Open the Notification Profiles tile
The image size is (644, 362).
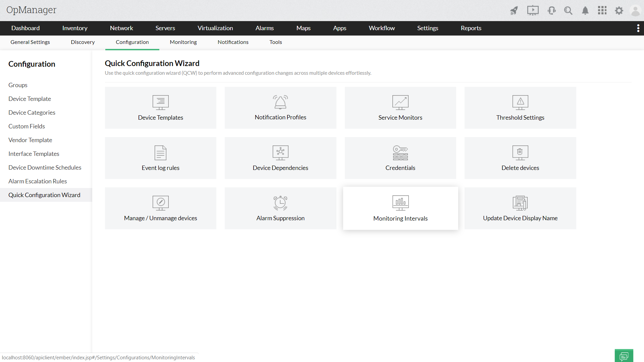pos(280,108)
